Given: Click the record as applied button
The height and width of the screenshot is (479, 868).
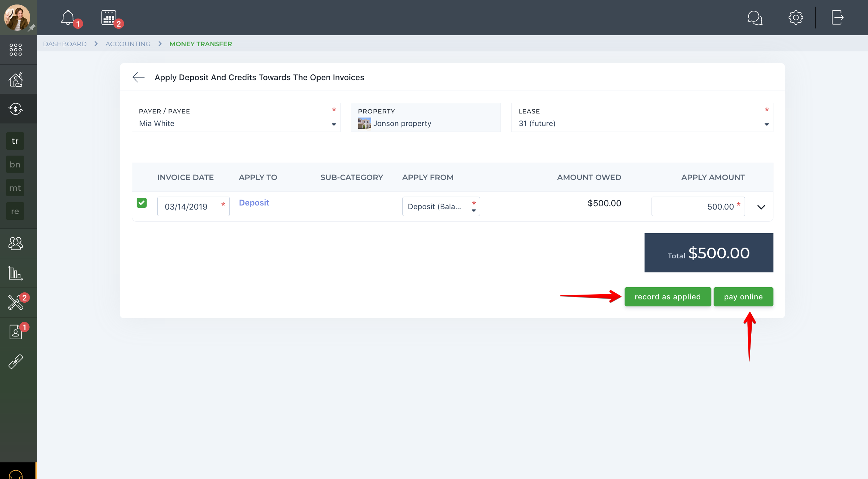Looking at the screenshot, I should point(667,297).
